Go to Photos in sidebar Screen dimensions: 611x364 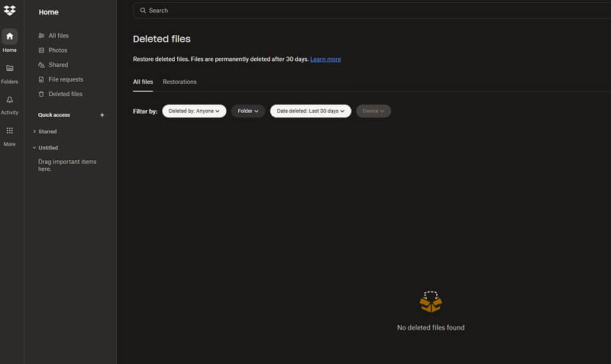(58, 50)
